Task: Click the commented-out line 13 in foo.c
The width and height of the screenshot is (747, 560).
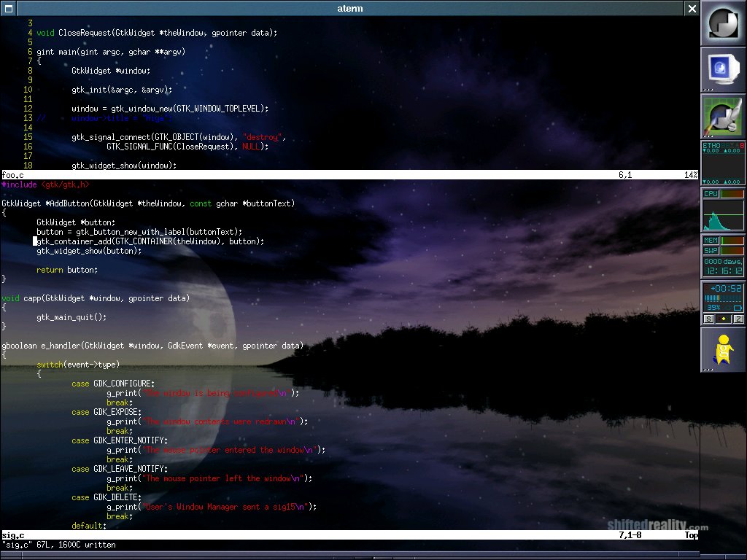Action: (104, 118)
